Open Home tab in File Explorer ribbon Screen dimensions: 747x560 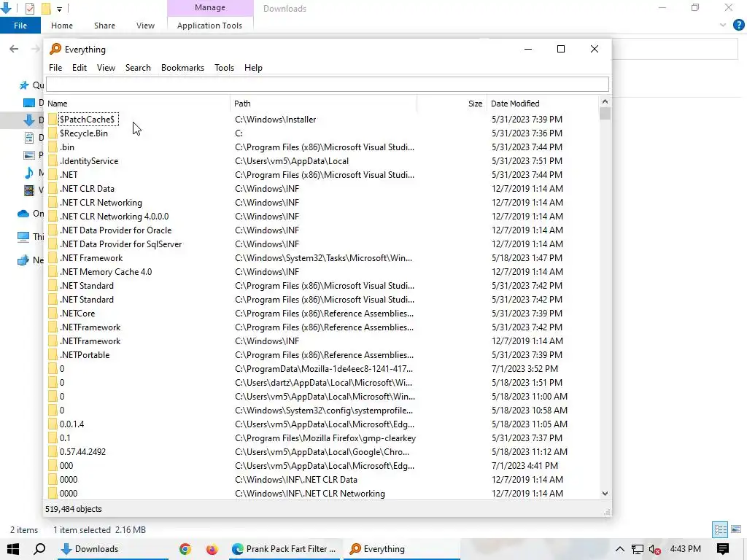point(62,26)
